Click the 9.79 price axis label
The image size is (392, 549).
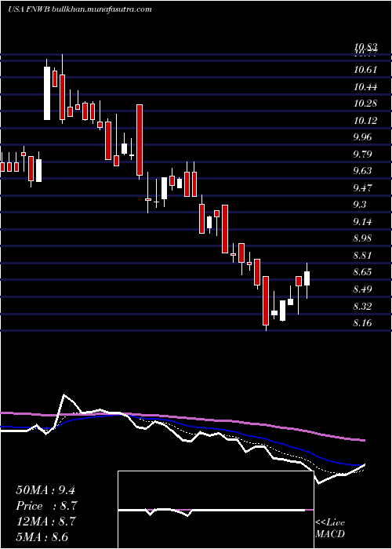click(362, 154)
